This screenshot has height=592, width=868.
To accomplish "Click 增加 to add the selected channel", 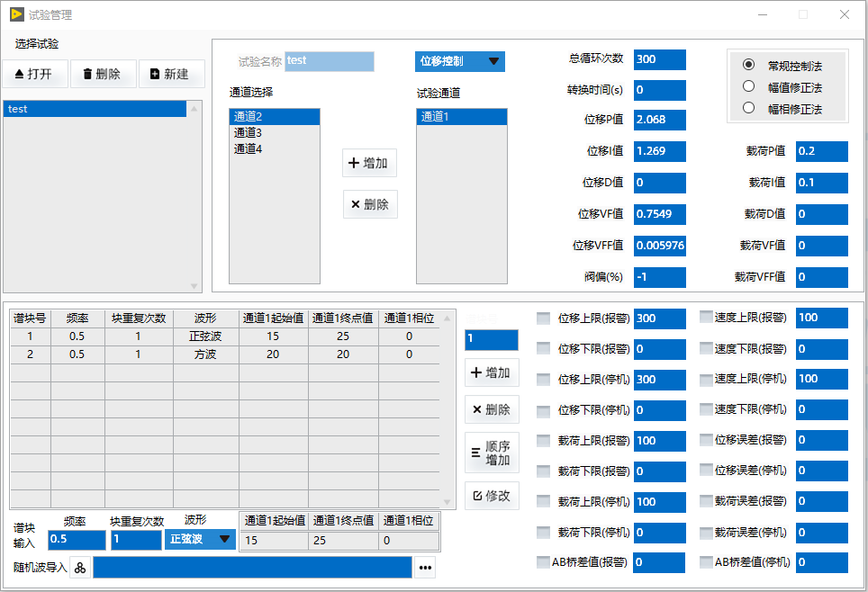I will click(x=369, y=163).
